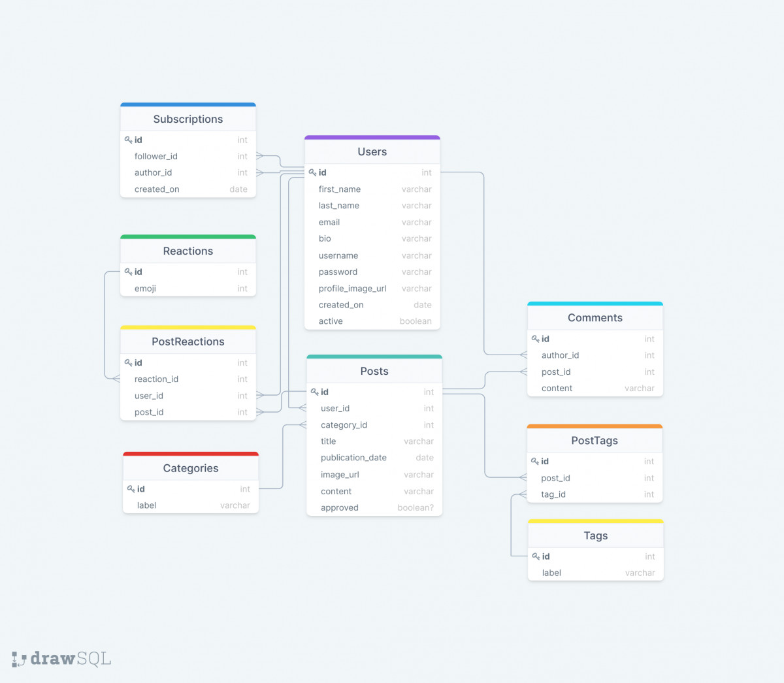Click the date type of publication_date
This screenshot has height=683, width=784.
click(425, 458)
